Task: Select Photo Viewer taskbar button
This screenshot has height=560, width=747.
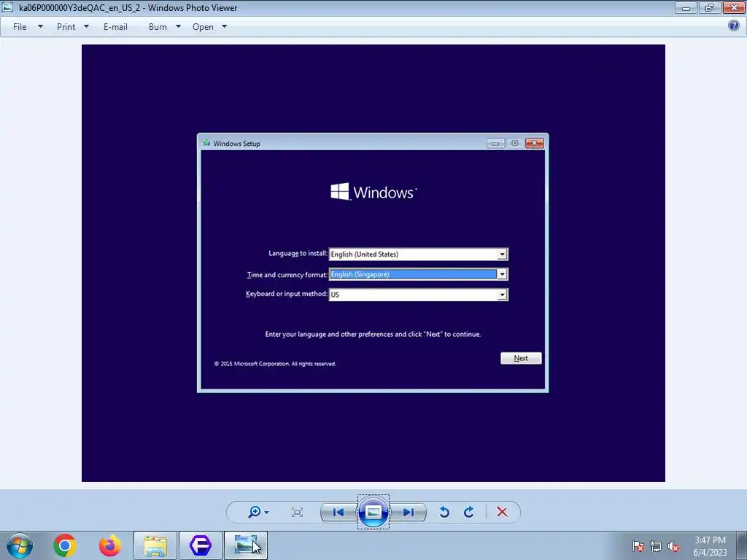Action: (x=246, y=545)
